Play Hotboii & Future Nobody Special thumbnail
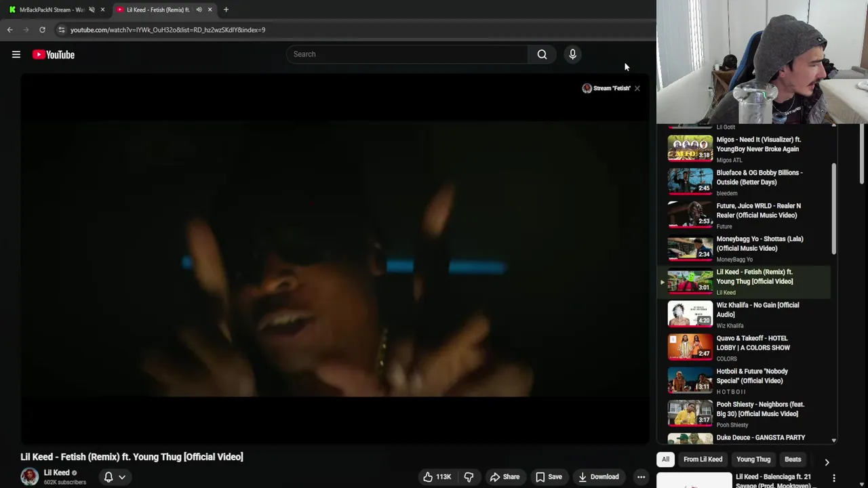Screen dimensions: 868x488 click(x=690, y=381)
